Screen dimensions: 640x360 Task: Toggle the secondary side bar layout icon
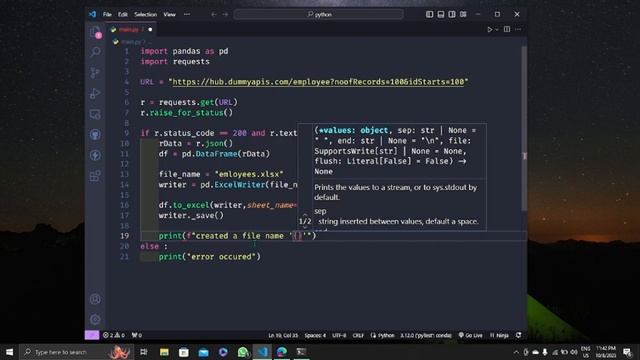click(452, 14)
